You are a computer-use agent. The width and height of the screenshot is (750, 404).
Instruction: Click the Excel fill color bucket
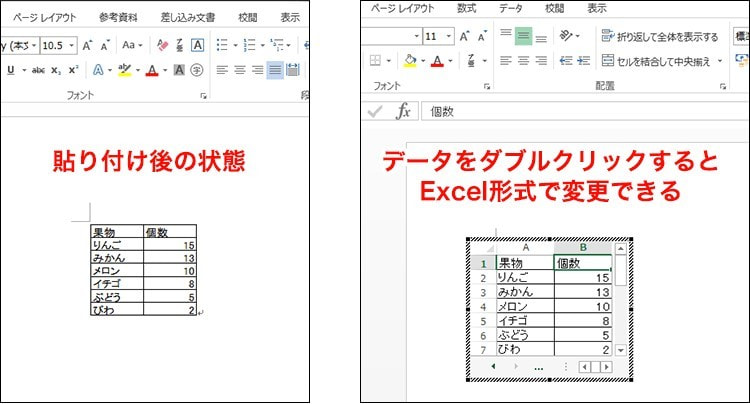pyautogui.click(x=410, y=61)
